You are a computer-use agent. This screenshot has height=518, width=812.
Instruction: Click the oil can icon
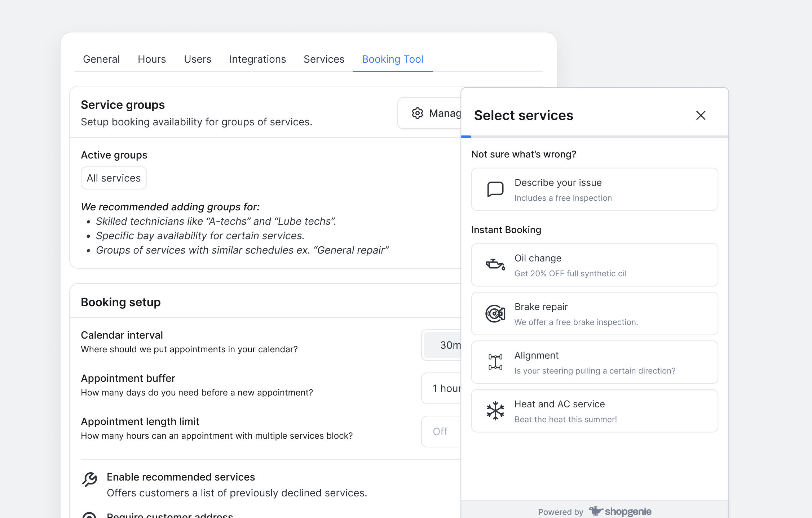coord(495,265)
